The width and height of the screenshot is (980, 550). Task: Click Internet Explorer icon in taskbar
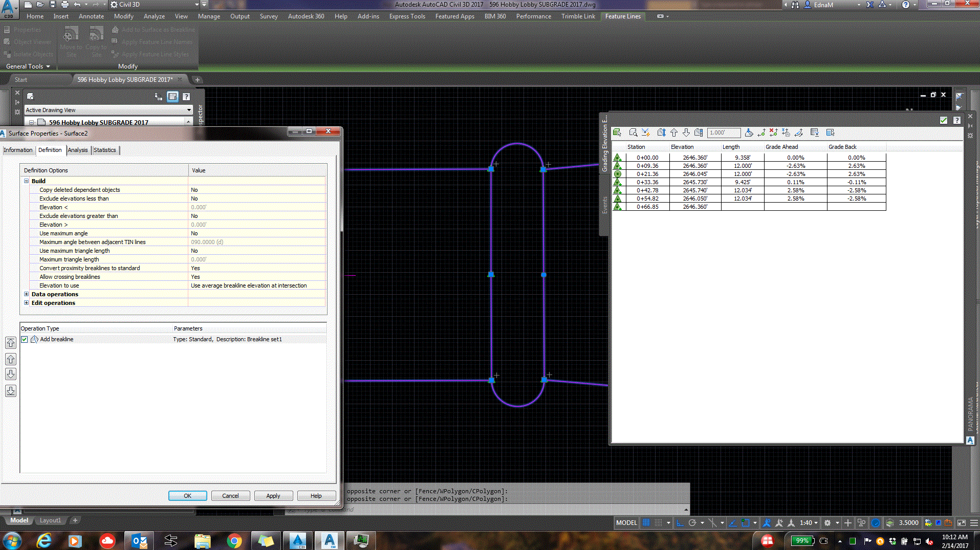click(x=44, y=540)
